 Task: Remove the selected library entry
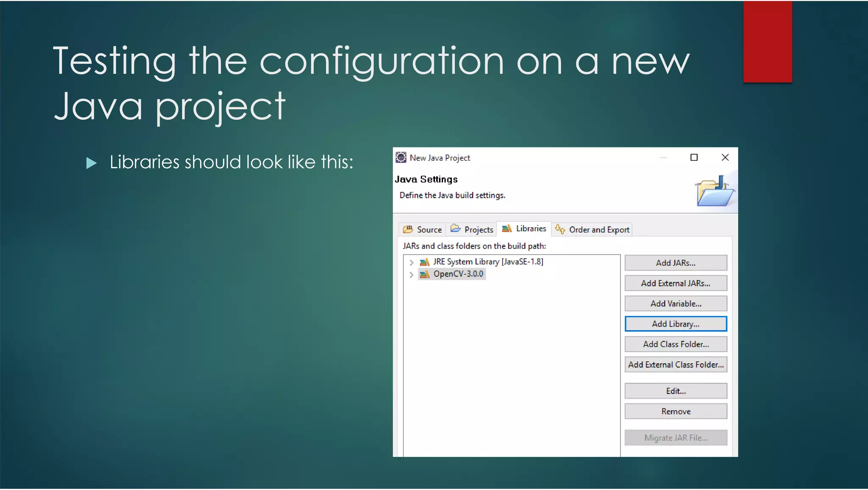tap(676, 411)
